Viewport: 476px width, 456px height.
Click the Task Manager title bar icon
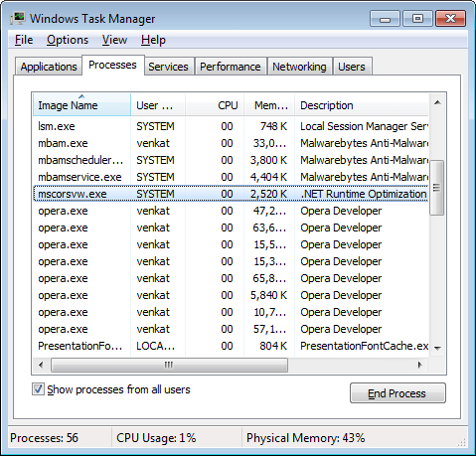tap(18, 18)
